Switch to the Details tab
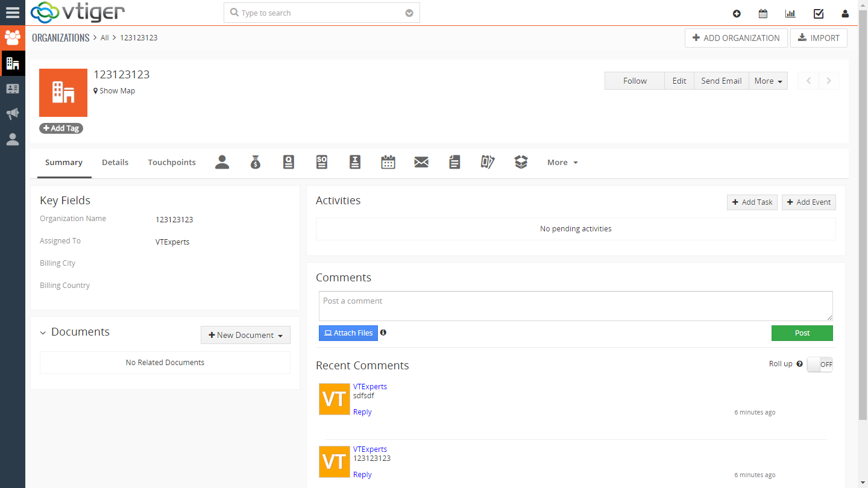Image resolution: width=868 pixels, height=488 pixels. [115, 163]
